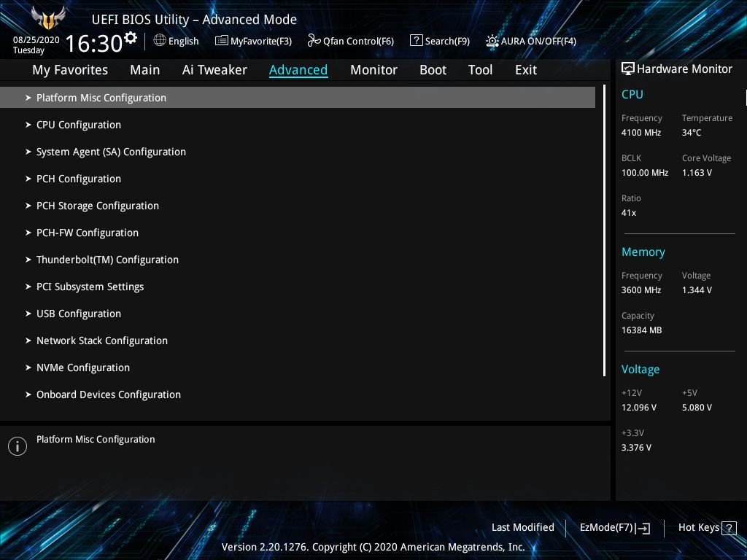
Task: Click BCLK value 100.00 MHz
Action: pyautogui.click(x=645, y=173)
